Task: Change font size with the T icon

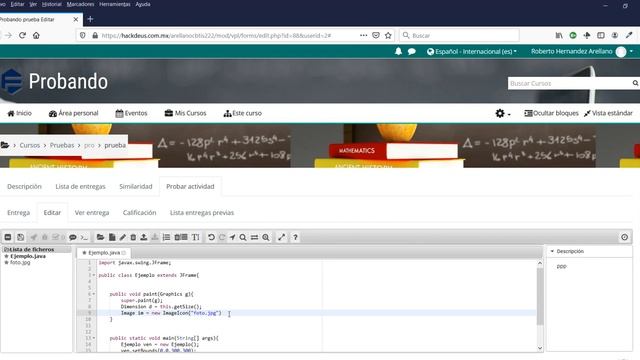Action: point(196,237)
